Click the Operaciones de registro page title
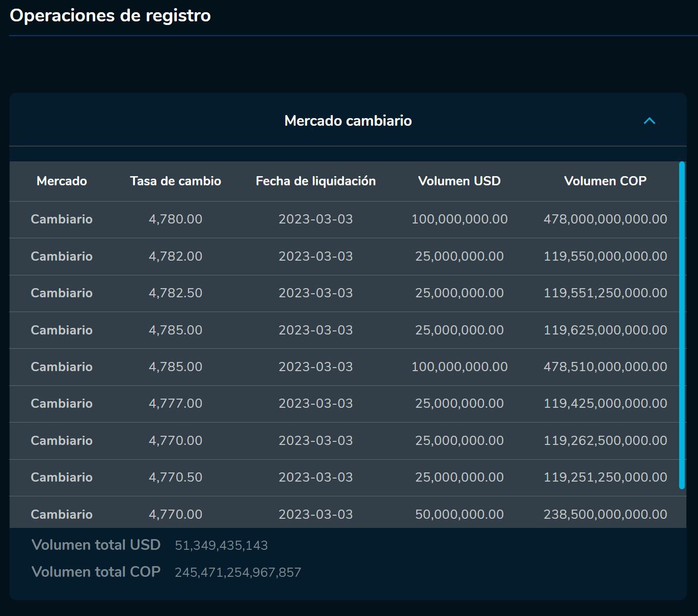Image resolution: width=698 pixels, height=616 pixels. (x=110, y=15)
